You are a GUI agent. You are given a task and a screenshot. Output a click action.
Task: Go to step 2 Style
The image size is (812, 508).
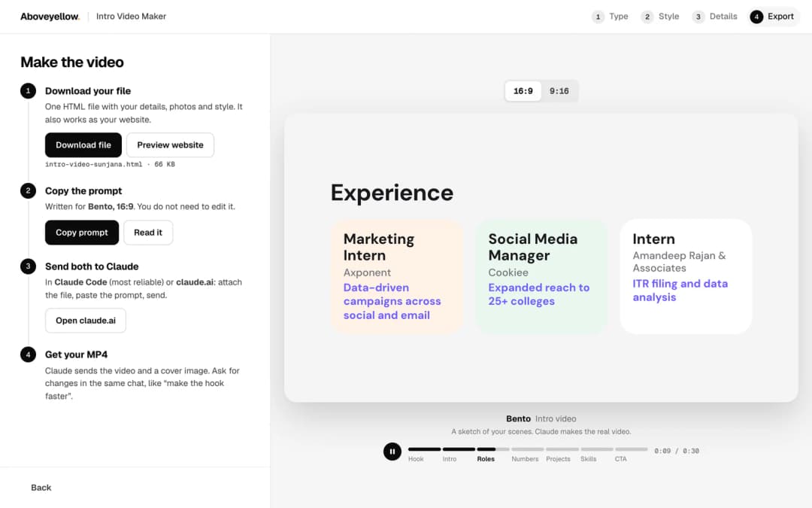tap(660, 17)
